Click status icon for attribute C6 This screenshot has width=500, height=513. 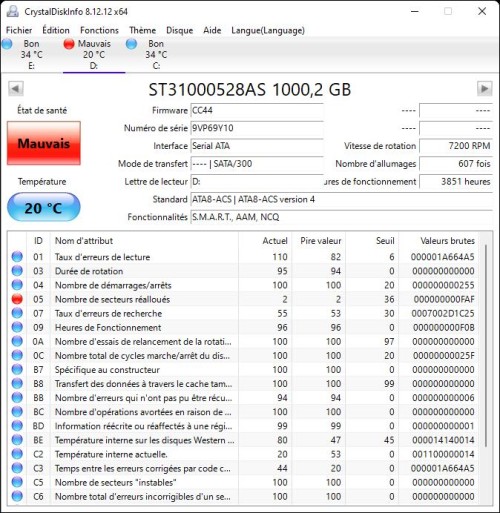[x=17, y=496]
